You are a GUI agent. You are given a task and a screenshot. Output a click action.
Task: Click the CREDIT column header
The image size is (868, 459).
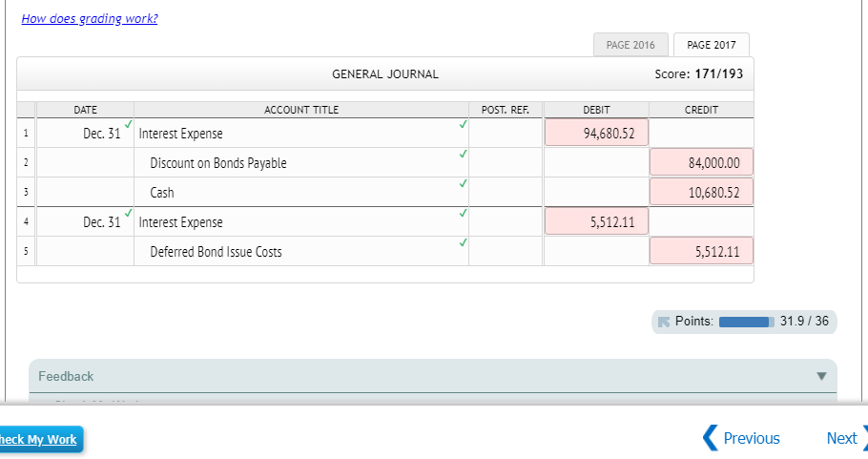point(701,110)
